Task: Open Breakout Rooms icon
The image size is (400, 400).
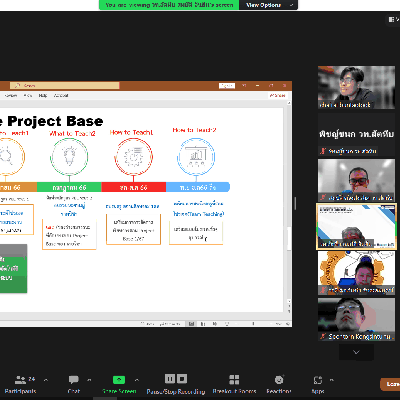Action: pyautogui.click(x=234, y=379)
